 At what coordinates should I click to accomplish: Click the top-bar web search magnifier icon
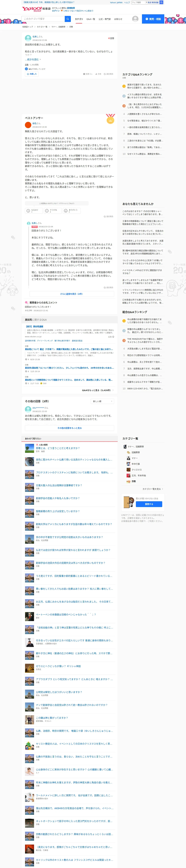161,2
